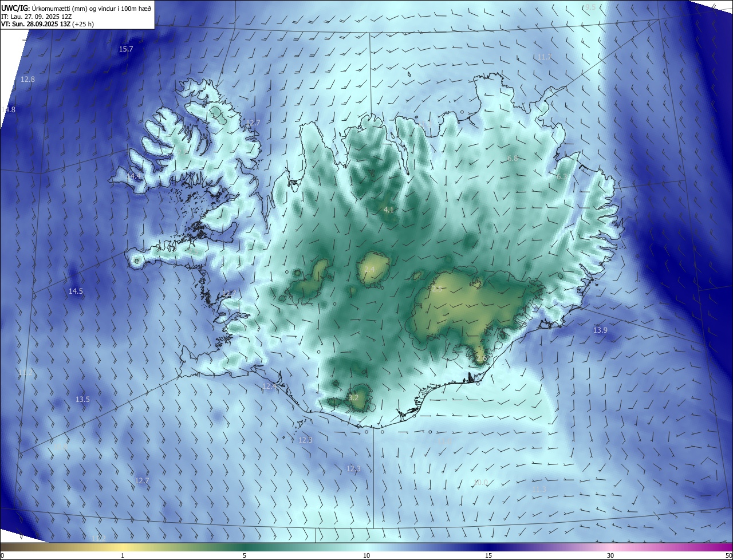Screen dimensions: 733x560
Task: Click the 30 tick on the color scale
Action: (610, 555)
